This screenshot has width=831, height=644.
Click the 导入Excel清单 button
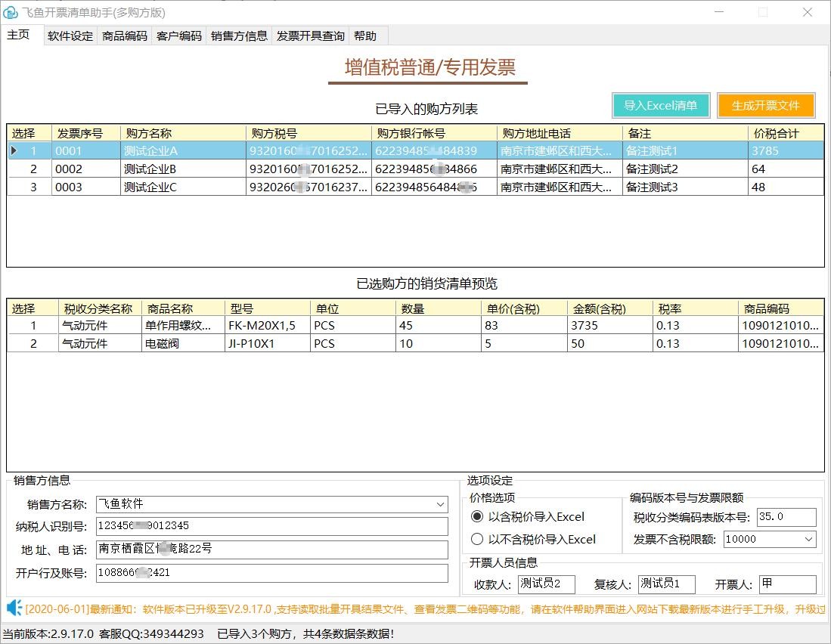click(x=660, y=106)
